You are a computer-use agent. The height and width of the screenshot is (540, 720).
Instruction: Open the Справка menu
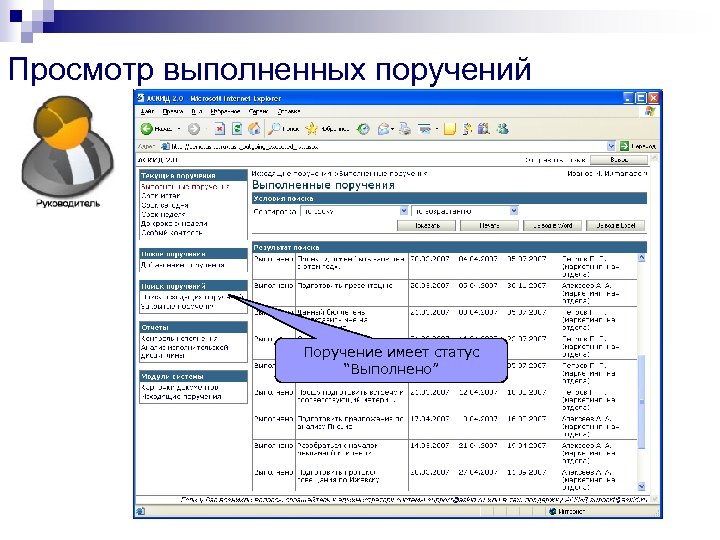coord(289,111)
